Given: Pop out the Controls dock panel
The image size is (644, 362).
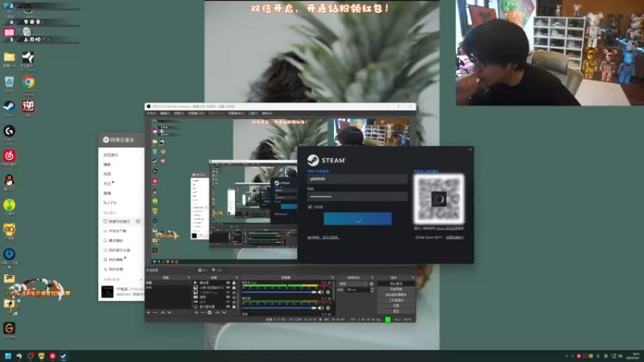Looking at the screenshot, I should coord(413,278).
